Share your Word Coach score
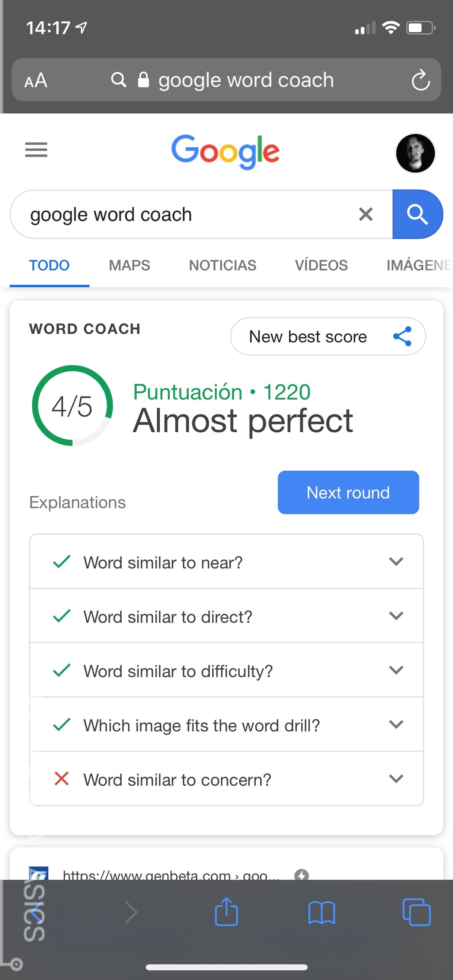 pos(403,336)
